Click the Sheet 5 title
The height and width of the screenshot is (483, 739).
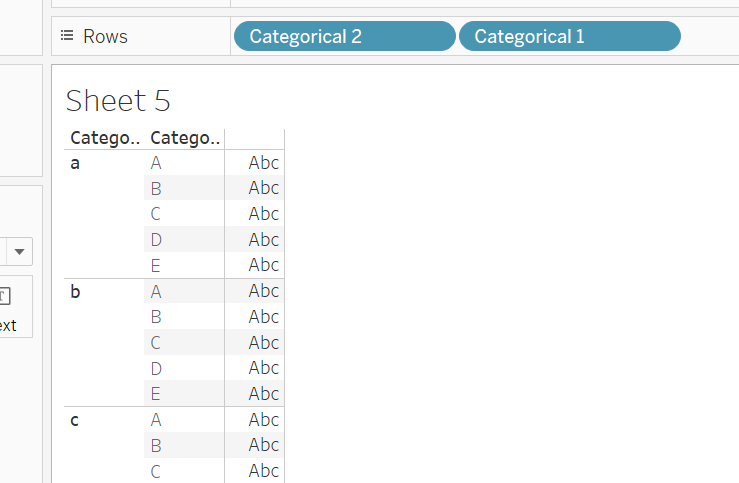tap(118, 100)
